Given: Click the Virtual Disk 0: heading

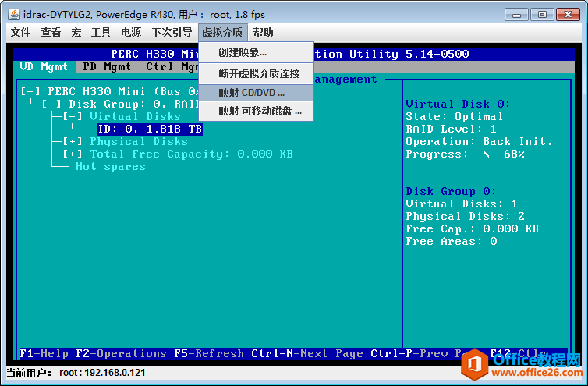Looking at the screenshot, I should coord(458,104).
